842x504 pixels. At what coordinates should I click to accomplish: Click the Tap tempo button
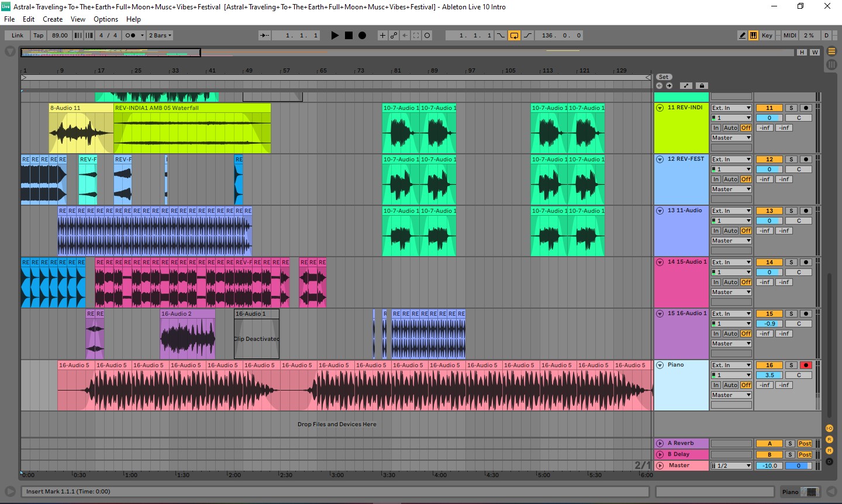(x=39, y=36)
